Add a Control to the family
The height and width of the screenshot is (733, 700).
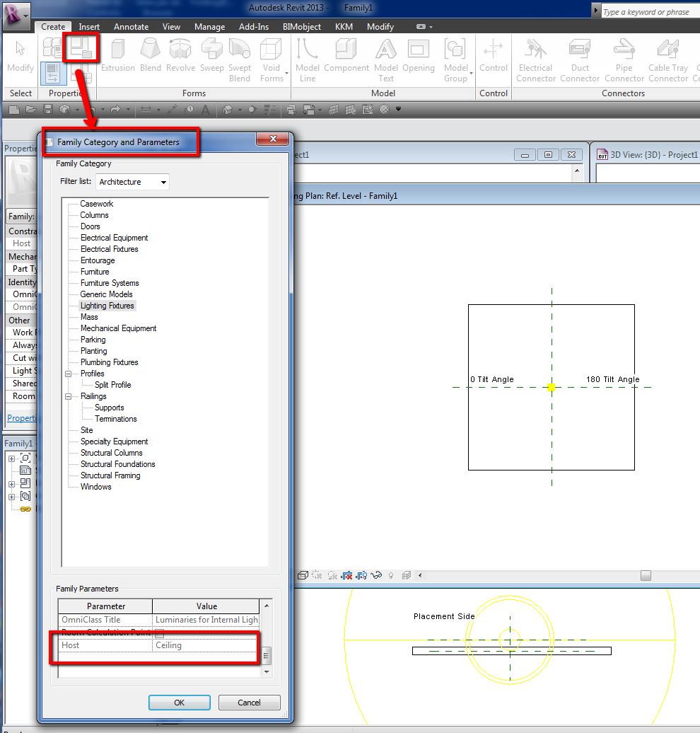point(494,56)
